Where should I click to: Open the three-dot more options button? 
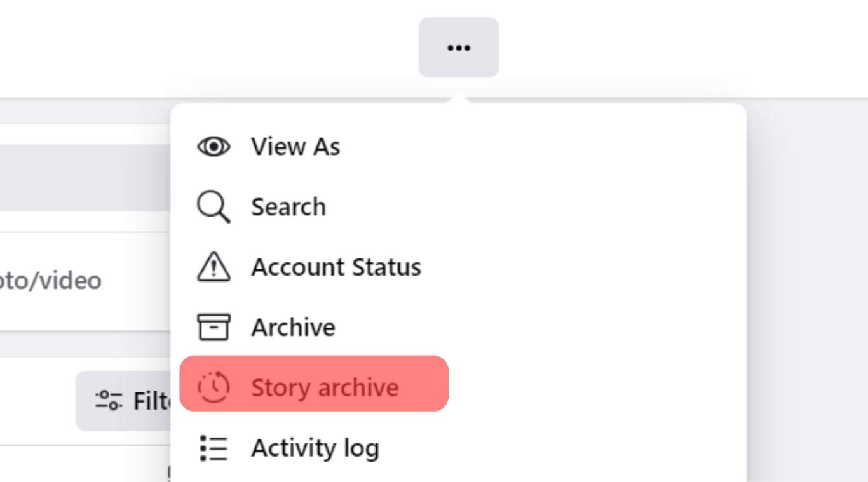458,48
